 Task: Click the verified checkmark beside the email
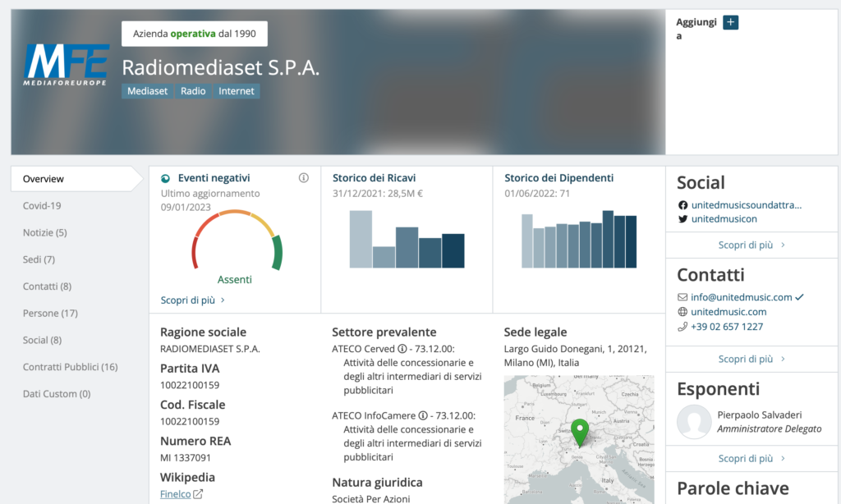point(799,297)
